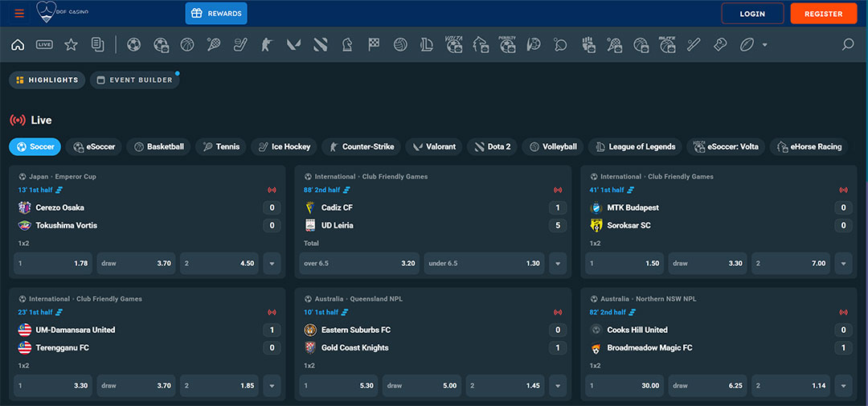
Task: Expand markets for Cadiz CF match
Action: point(558,264)
